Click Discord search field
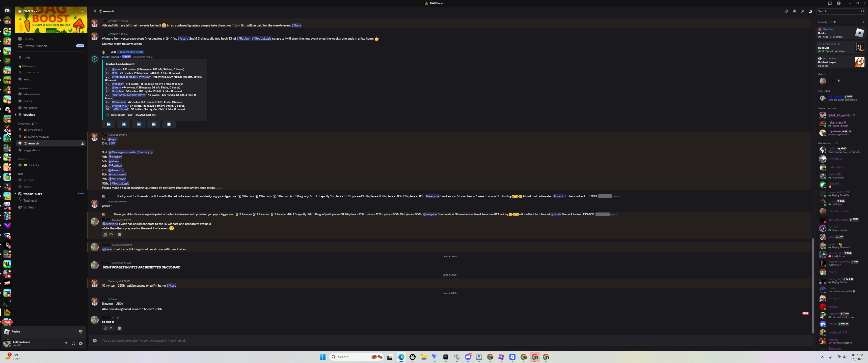 (x=840, y=11)
